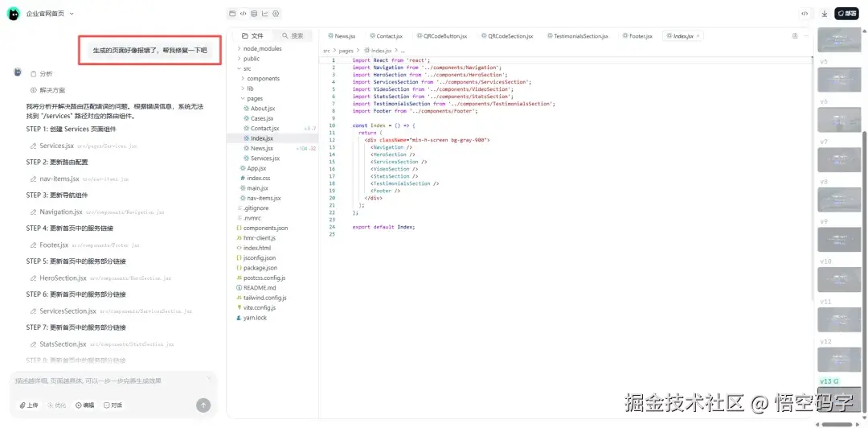
Task: Open the QRCodeButton.jsx editor tab
Action: (442, 36)
